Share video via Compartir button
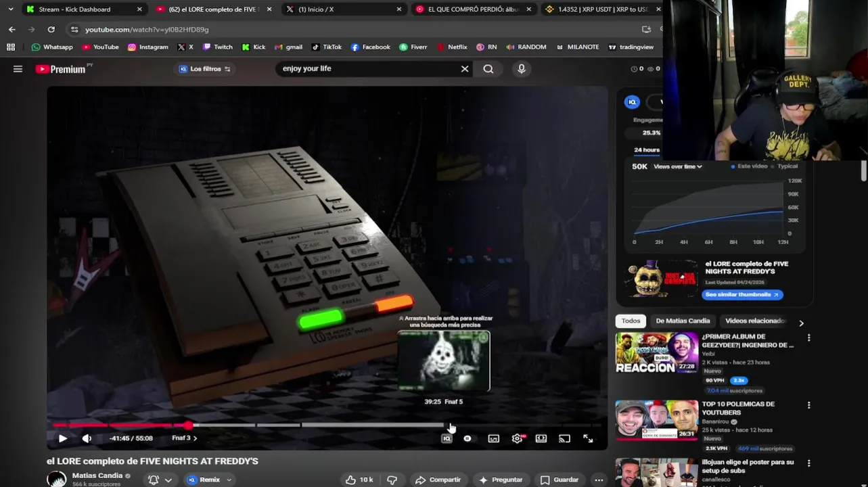The height and width of the screenshot is (487, 868). (438, 480)
